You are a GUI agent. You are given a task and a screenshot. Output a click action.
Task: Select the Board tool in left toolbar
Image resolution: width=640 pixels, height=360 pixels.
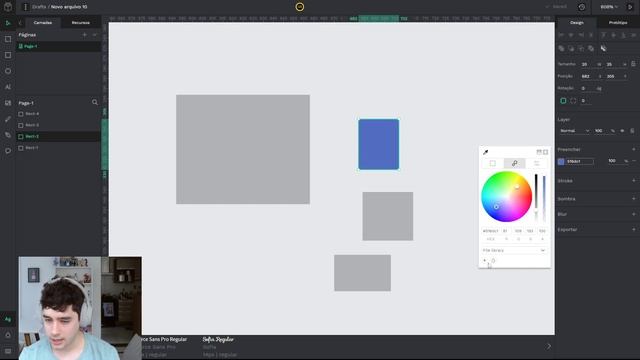click(x=8, y=39)
